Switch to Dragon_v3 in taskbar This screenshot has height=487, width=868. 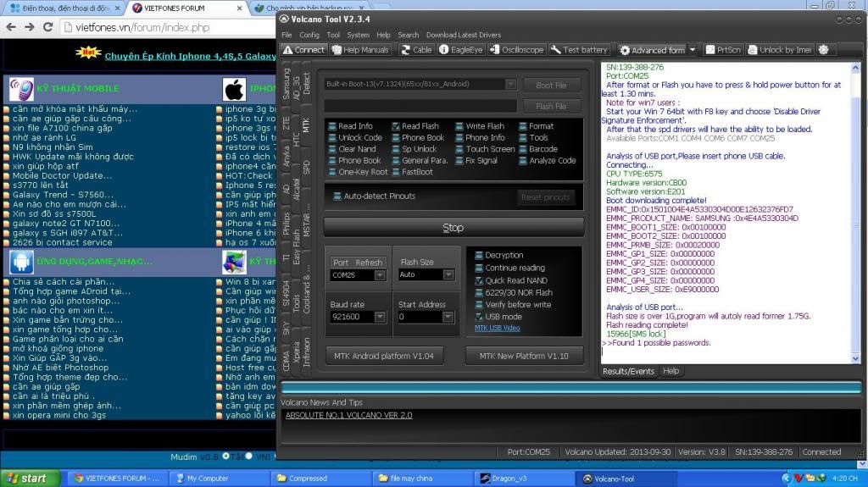tap(524, 479)
